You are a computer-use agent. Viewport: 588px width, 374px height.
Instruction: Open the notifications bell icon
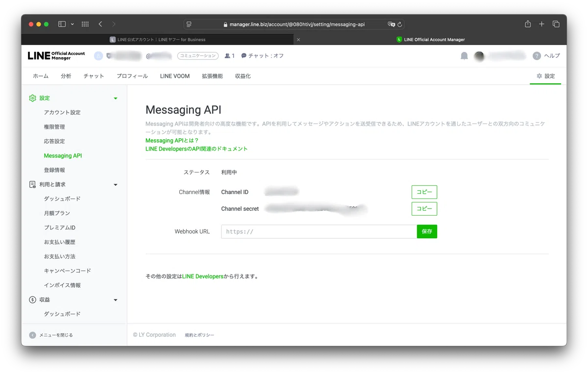(464, 56)
